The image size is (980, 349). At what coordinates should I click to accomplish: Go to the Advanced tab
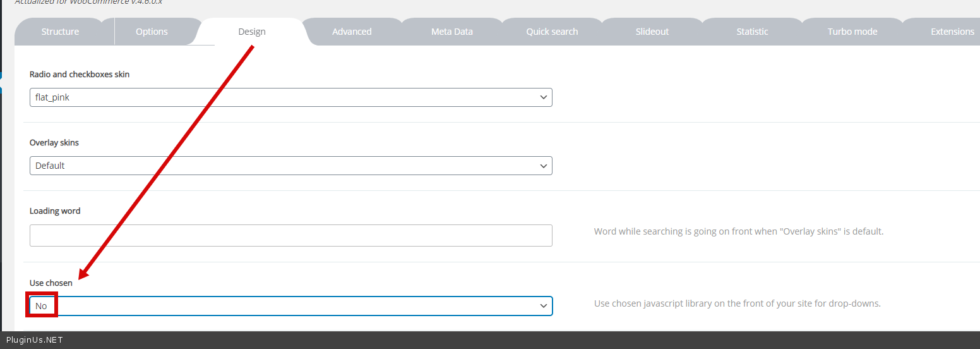[x=352, y=32]
